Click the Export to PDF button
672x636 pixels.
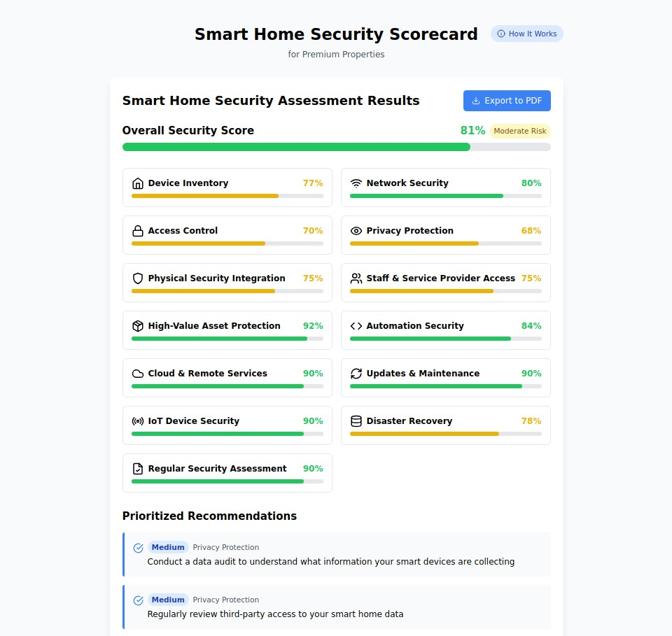(507, 101)
